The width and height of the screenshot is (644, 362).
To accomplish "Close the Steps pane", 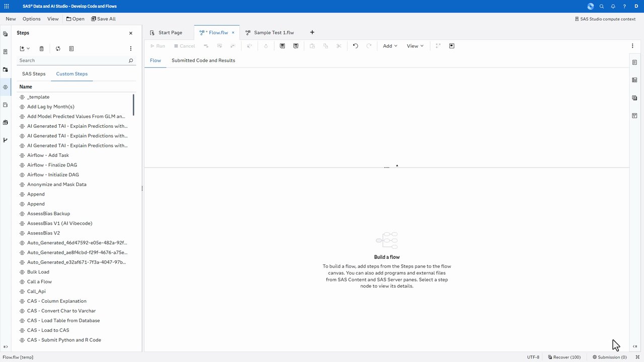I will 131,33.
